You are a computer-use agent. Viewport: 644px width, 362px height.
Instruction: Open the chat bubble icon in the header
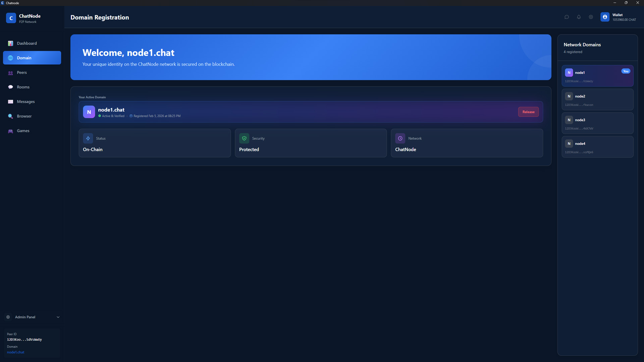[x=567, y=17]
